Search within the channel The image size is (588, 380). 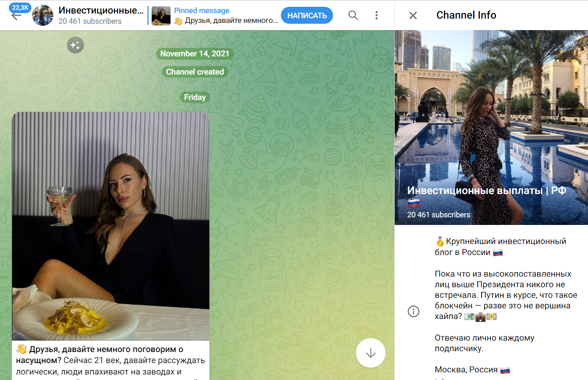pos(353,15)
